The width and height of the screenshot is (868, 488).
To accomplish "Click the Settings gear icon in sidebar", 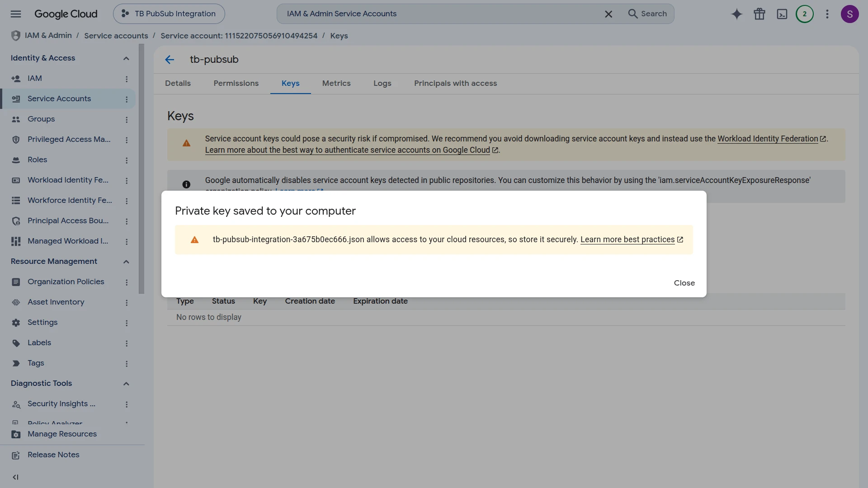I will click(x=16, y=323).
